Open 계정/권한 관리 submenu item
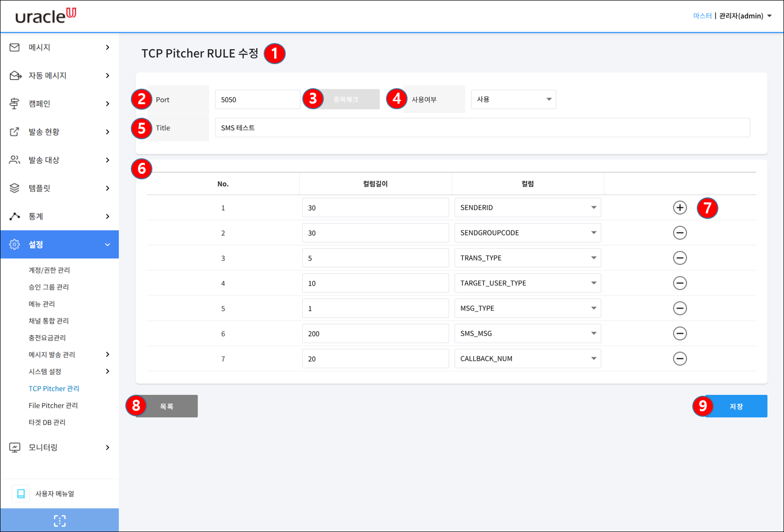 pyautogui.click(x=49, y=270)
